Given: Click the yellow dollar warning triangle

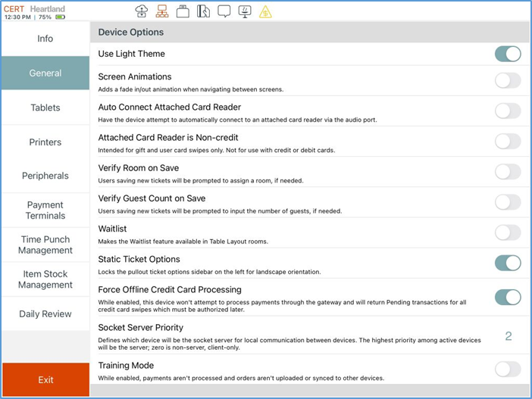Looking at the screenshot, I should 265,12.
